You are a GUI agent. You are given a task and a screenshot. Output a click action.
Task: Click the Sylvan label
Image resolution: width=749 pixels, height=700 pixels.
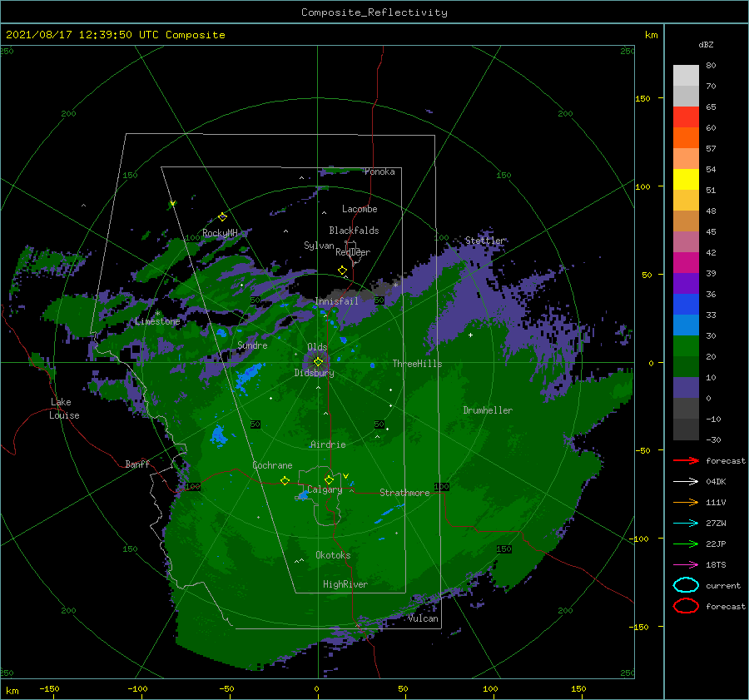pos(319,246)
